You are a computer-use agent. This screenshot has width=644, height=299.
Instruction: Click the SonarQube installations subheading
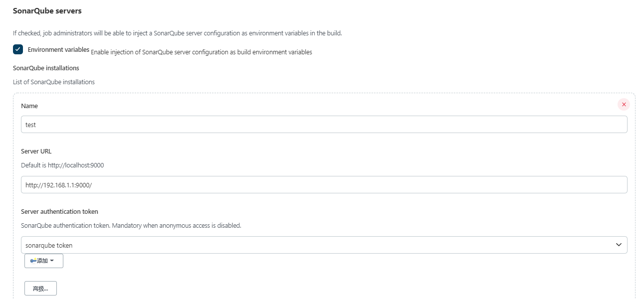pyautogui.click(x=46, y=68)
